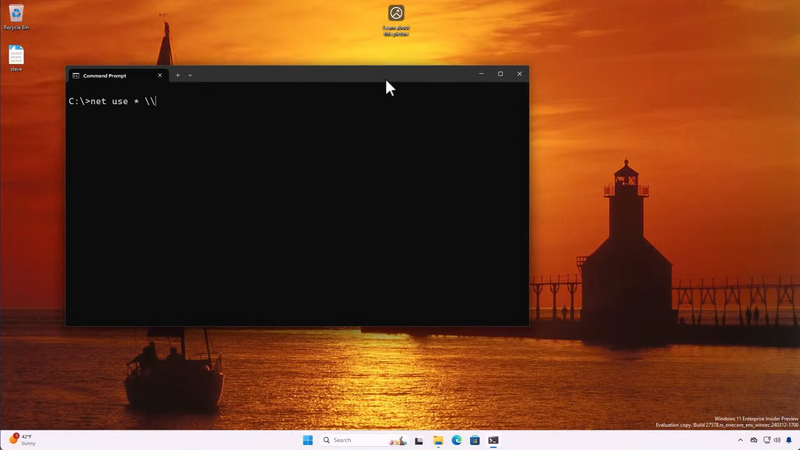
Task: Close the Command Prompt tab
Action: coord(159,75)
